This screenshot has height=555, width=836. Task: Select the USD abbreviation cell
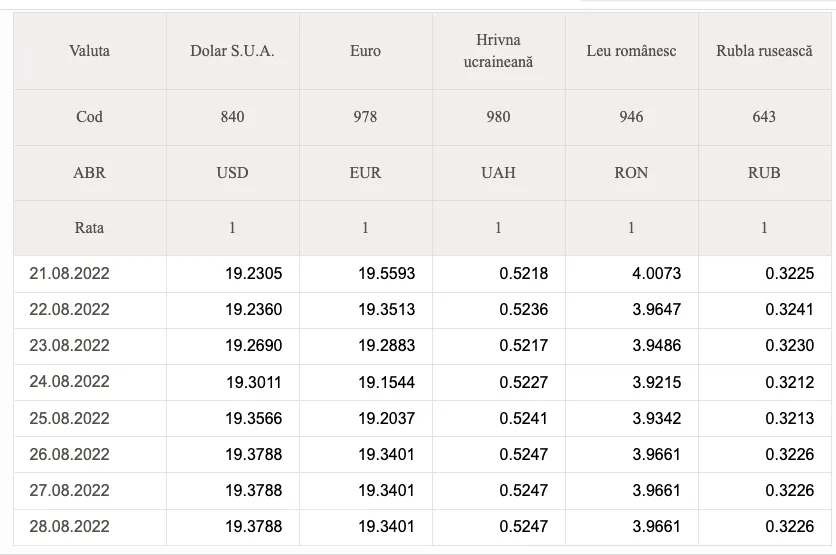[232, 173]
